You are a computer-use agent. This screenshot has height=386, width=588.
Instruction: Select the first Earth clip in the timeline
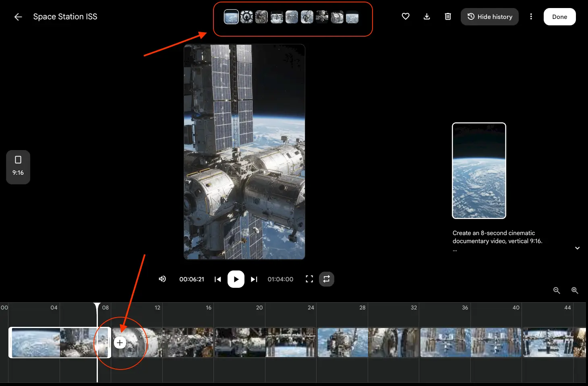60,343
